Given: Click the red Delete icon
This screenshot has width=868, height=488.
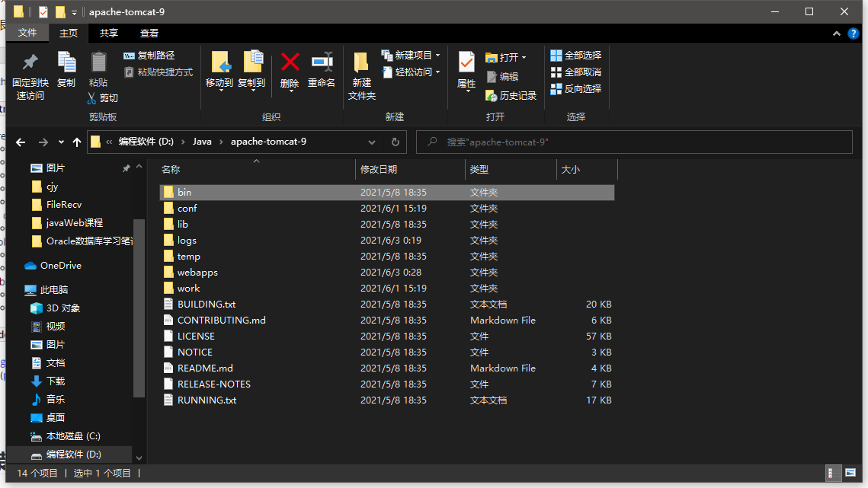Looking at the screenshot, I should (x=290, y=62).
